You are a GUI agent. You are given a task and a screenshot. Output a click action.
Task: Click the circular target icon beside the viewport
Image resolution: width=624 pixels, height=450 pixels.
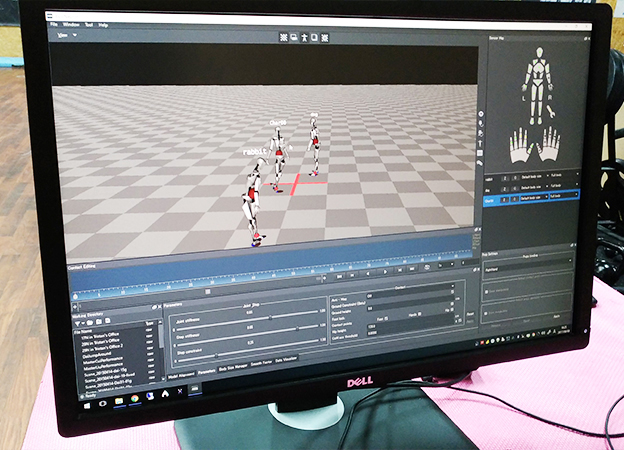point(481,114)
